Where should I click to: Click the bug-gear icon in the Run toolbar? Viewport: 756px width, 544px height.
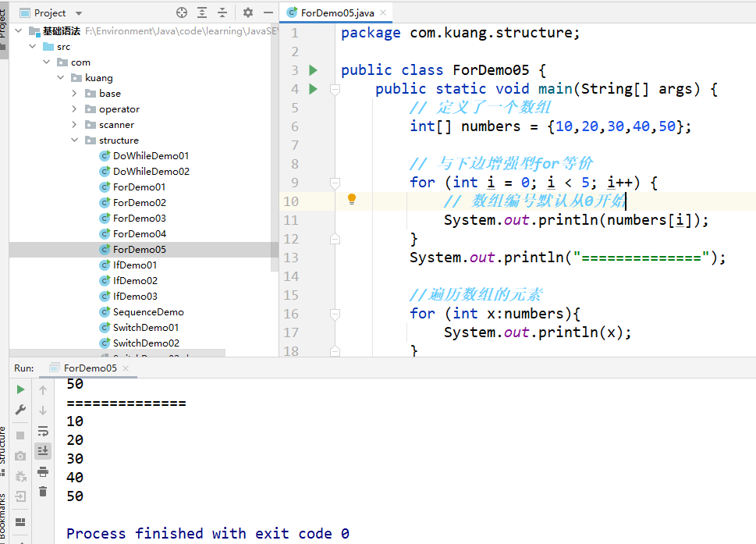pos(20,476)
